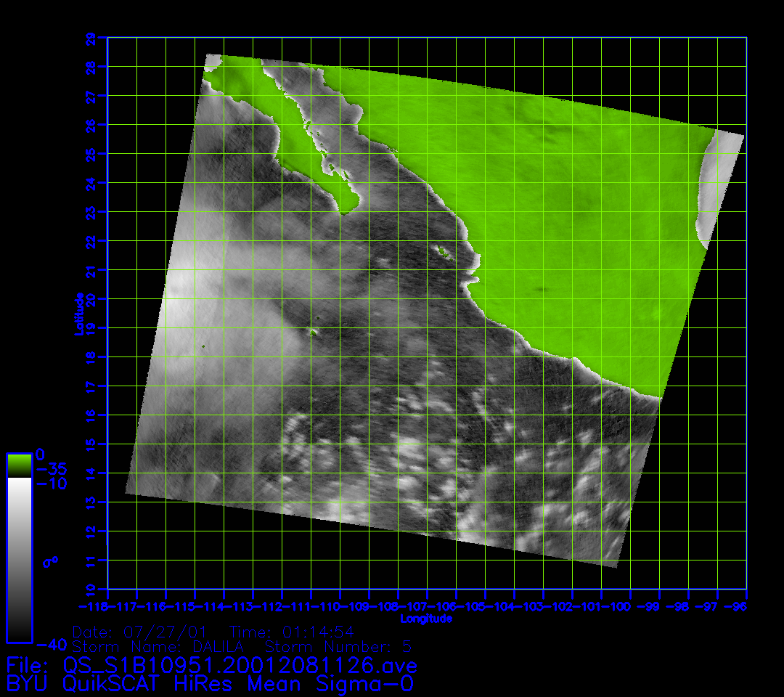Viewport: 784px width, 697px height.
Task: Click the BYU QuikSCAT HiRes title text
Action: 210,683
